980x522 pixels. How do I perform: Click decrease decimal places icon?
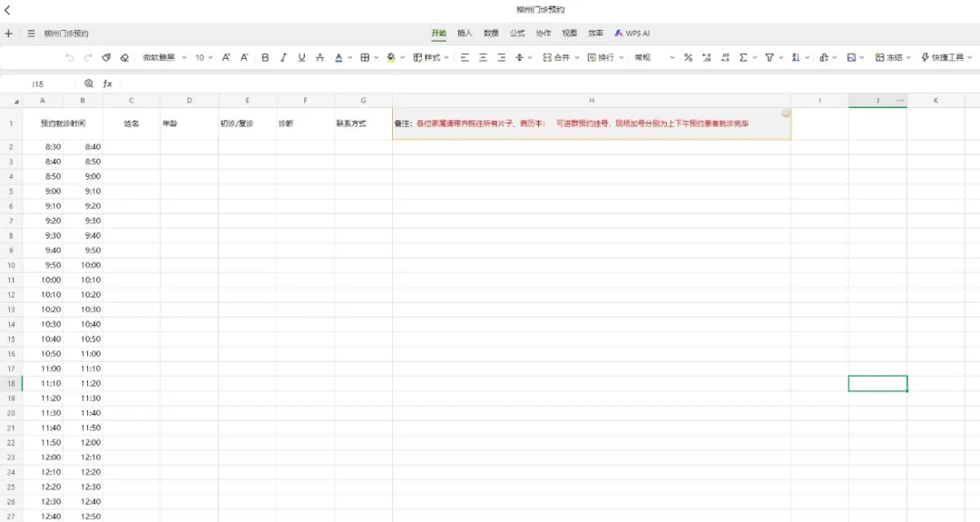725,57
